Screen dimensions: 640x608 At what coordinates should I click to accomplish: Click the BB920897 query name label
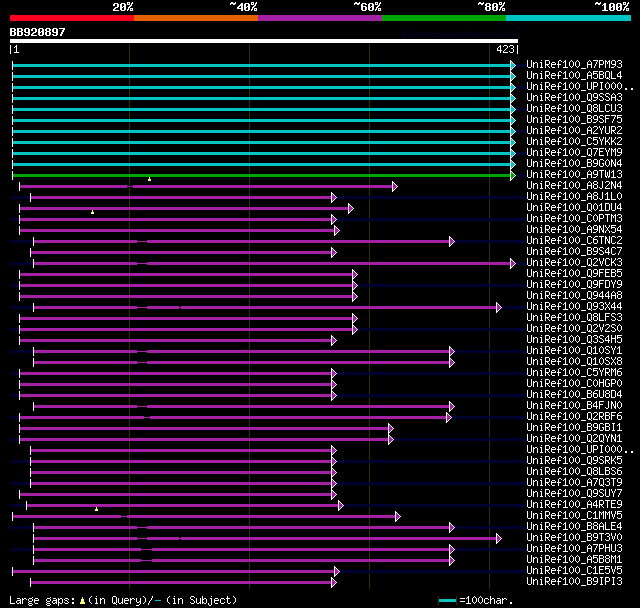coord(37,32)
